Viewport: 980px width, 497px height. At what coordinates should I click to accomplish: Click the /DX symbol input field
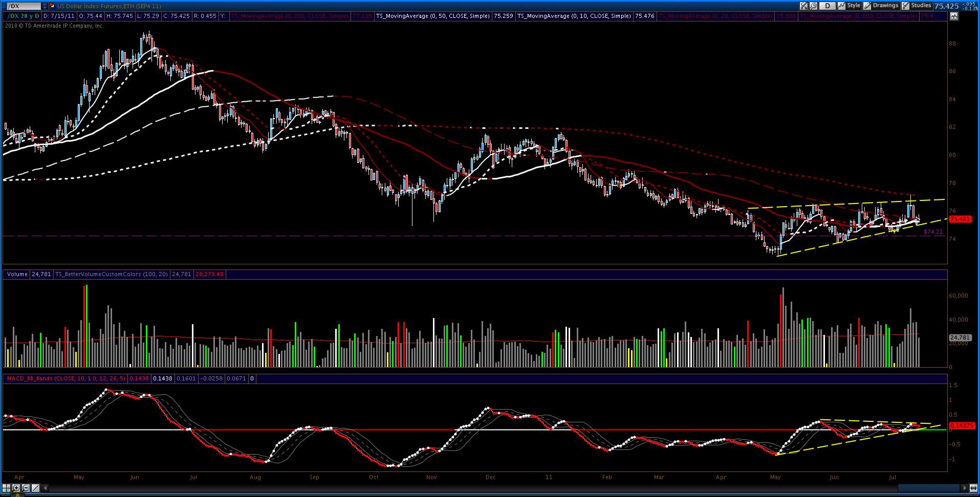pos(24,6)
